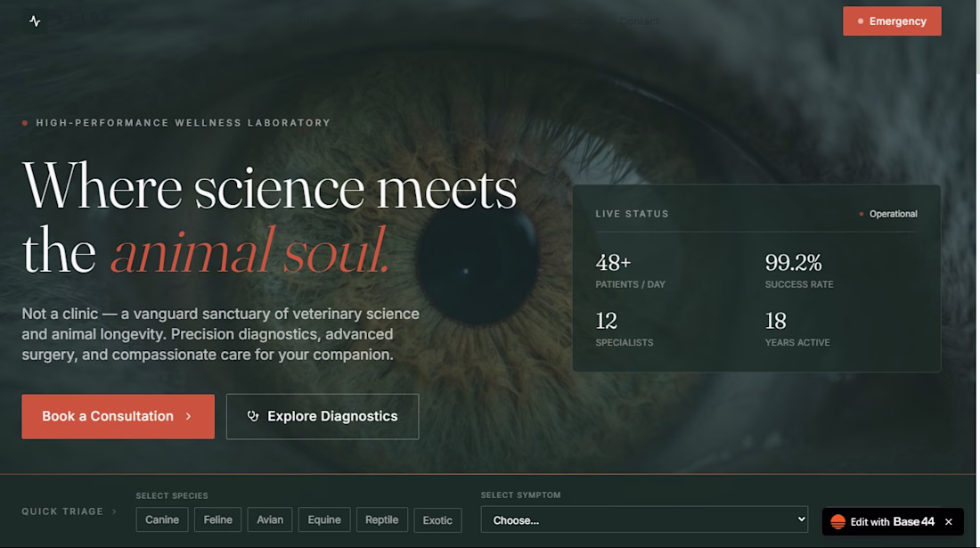Select the Canine species option
The width and height of the screenshot is (980, 548).
pos(162,519)
